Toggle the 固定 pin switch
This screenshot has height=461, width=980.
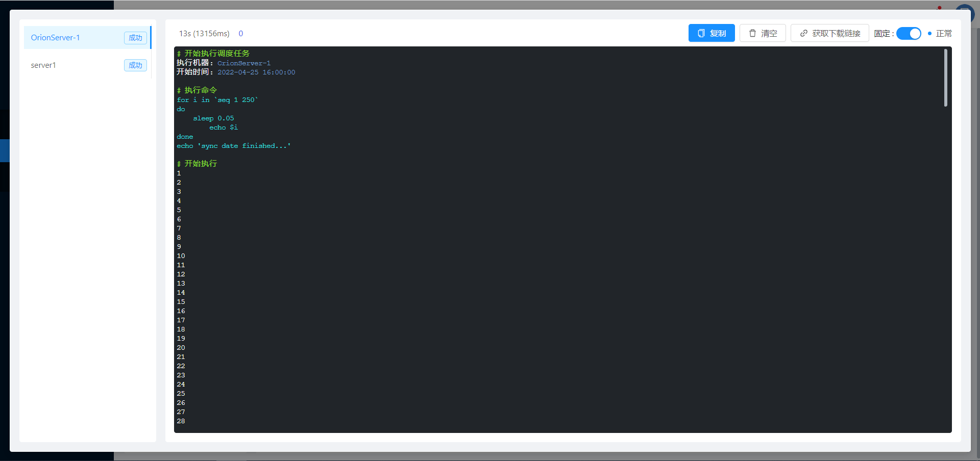[x=909, y=34]
